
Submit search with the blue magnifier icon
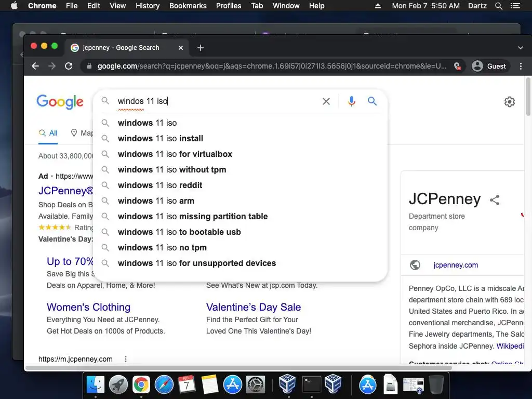(x=372, y=101)
